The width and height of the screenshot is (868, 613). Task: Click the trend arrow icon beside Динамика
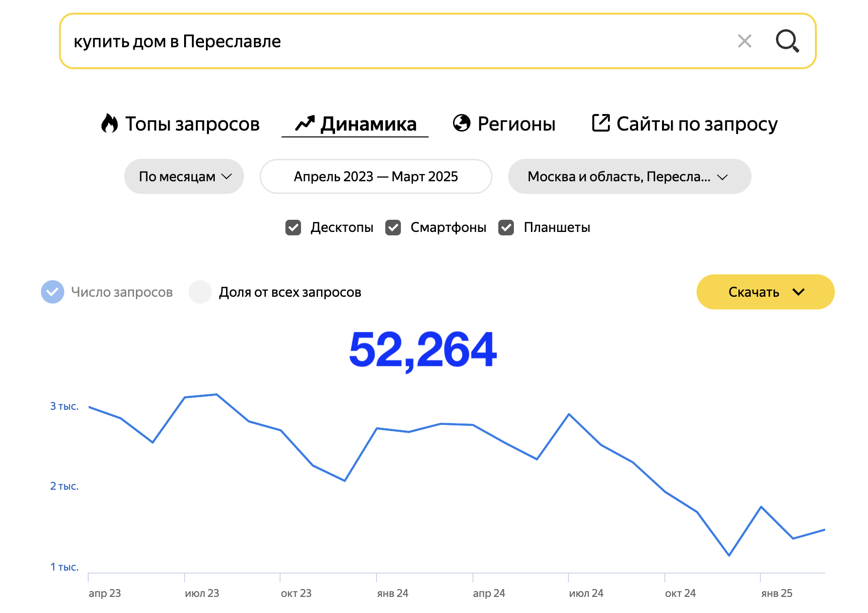[305, 123]
